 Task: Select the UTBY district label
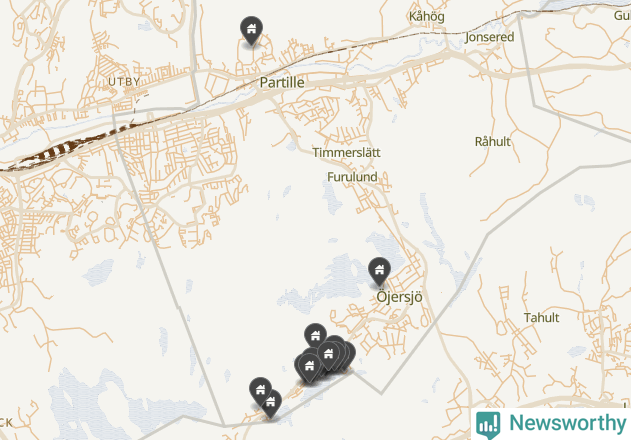(124, 82)
